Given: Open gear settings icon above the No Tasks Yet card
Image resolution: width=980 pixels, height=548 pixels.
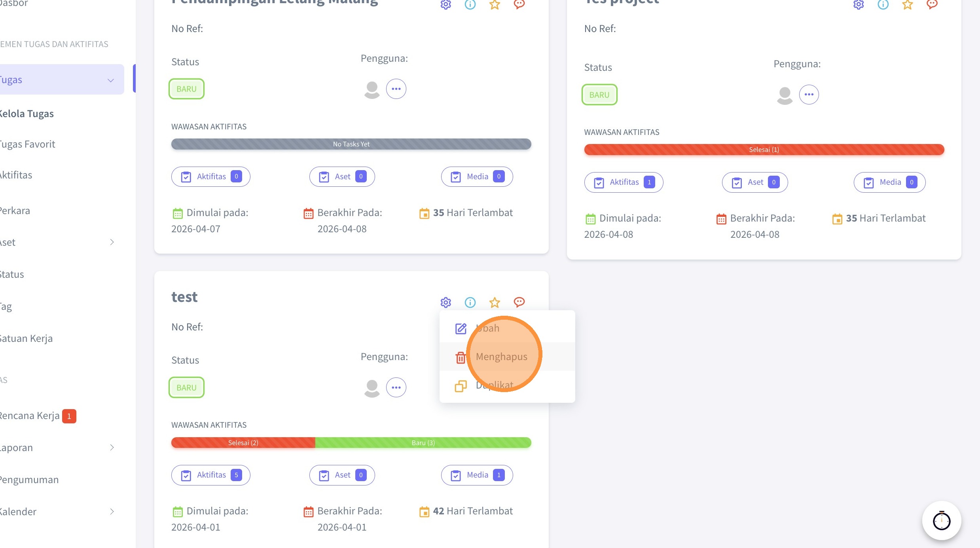Looking at the screenshot, I should tap(445, 5).
